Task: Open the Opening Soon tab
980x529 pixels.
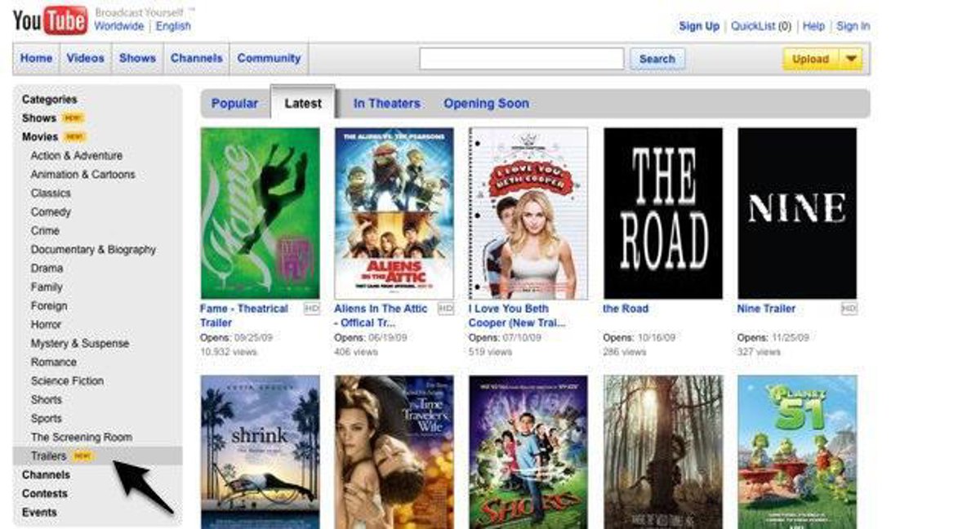Action: [x=486, y=104]
